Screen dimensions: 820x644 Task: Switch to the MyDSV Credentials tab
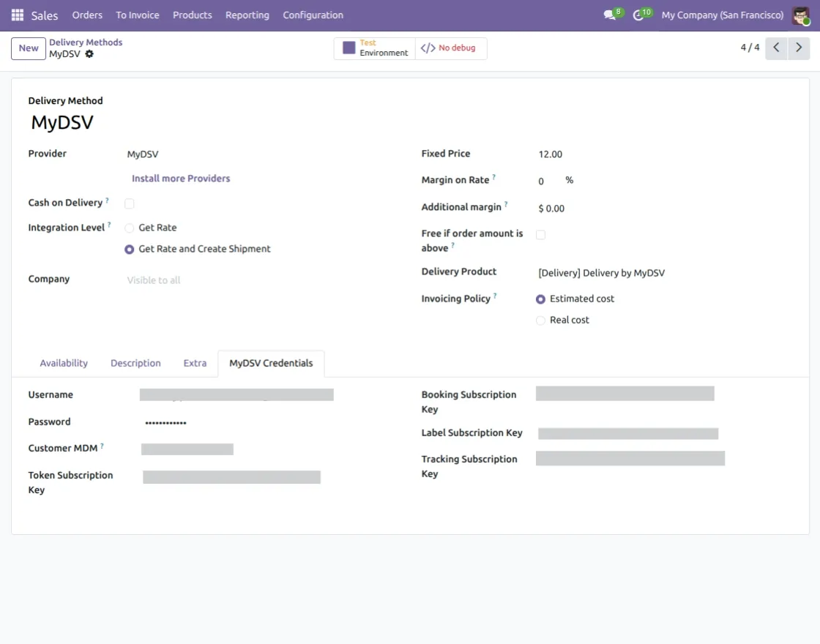pyautogui.click(x=271, y=363)
